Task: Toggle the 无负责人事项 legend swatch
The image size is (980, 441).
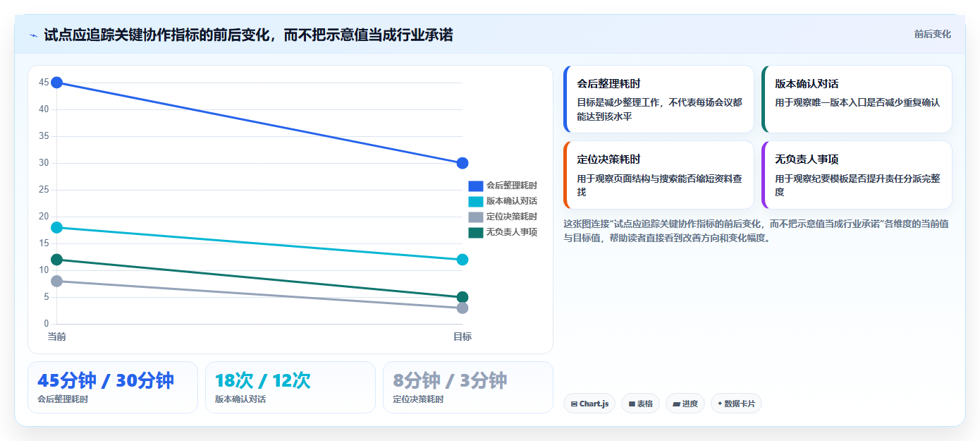Action: point(476,232)
